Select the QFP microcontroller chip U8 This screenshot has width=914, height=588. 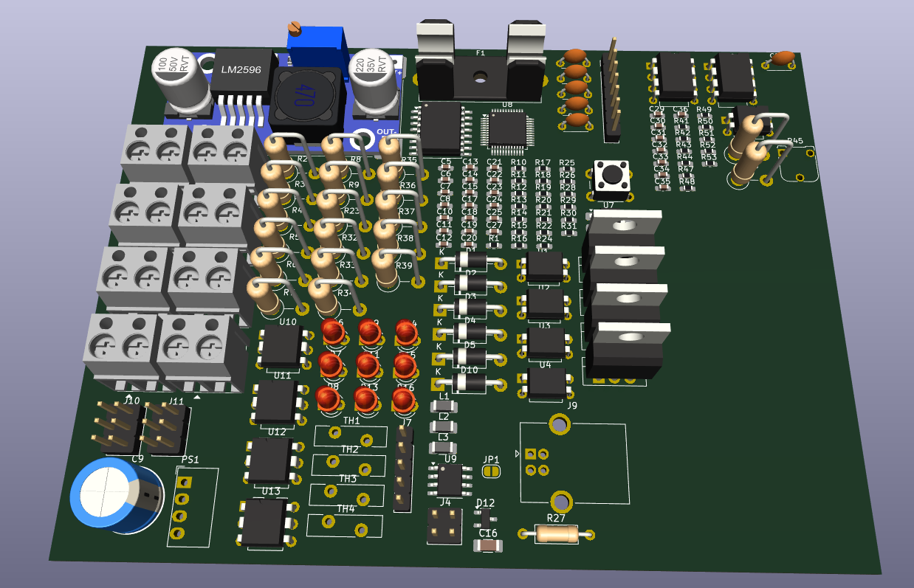(x=508, y=129)
